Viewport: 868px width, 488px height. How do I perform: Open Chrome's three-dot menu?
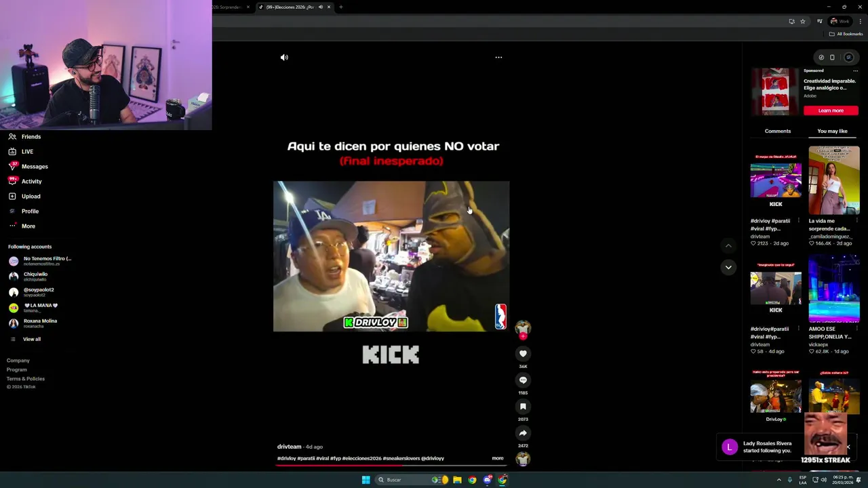(x=861, y=21)
